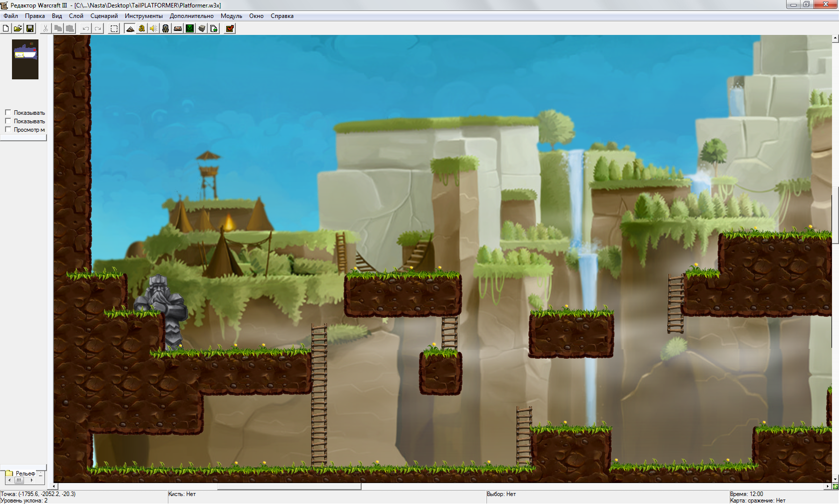
Task: Click the palette horizontal scrollbar thumb
Action: click(19, 480)
